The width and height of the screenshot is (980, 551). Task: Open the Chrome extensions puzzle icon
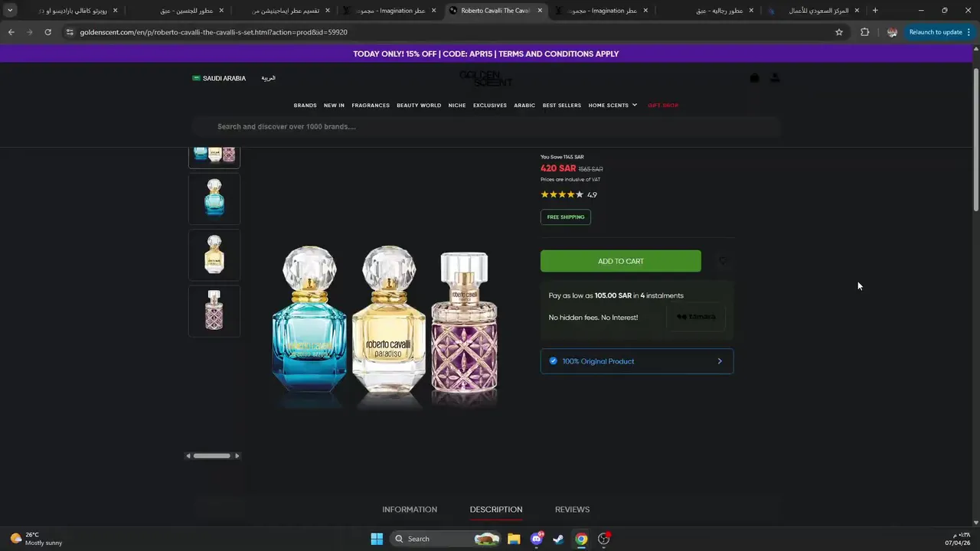coord(865,32)
